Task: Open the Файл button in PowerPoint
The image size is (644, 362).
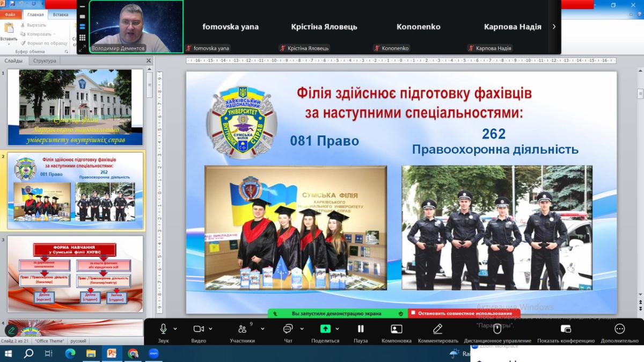Action: [10, 15]
